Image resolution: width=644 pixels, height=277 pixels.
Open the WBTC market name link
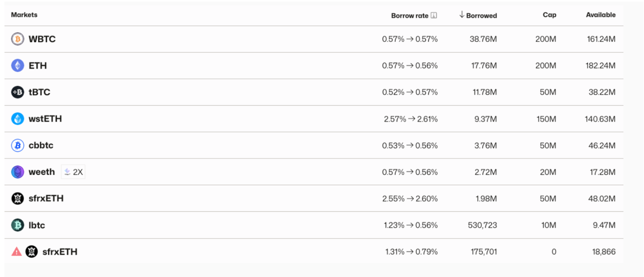(x=42, y=39)
